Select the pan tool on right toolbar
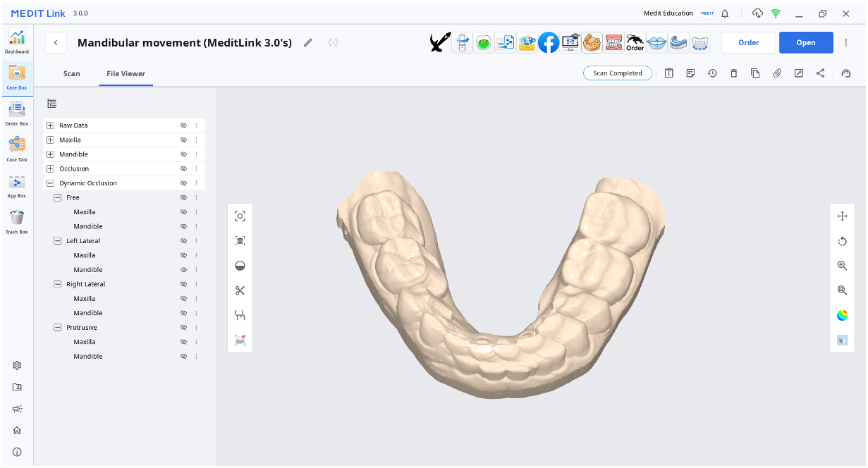The width and height of the screenshot is (868, 468). tap(843, 216)
